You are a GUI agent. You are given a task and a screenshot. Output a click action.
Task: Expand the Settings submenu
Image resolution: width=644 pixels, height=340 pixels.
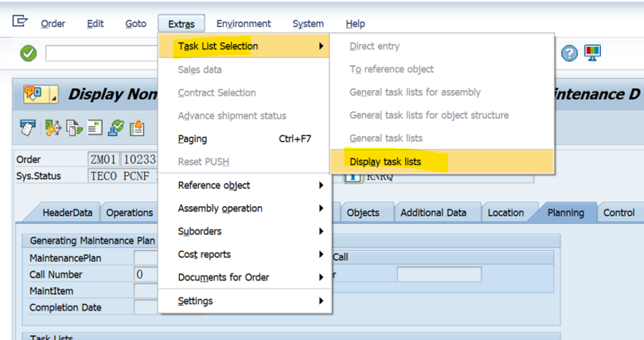pos(244,301)
